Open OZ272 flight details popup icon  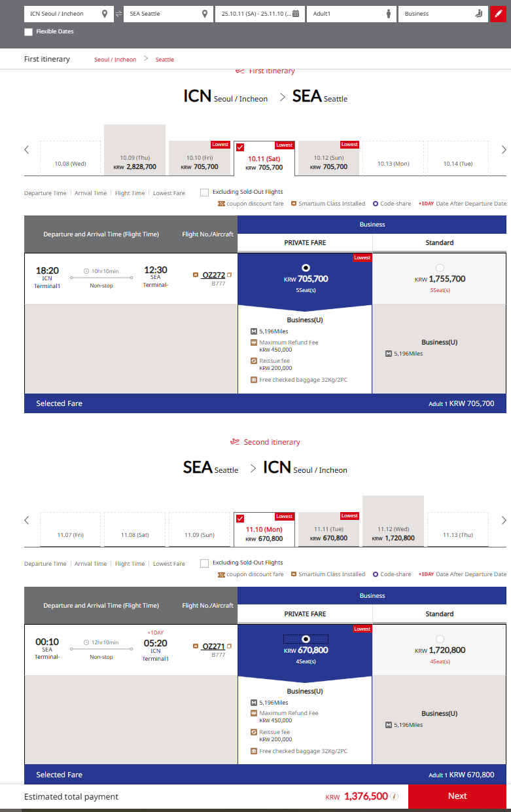pyautogui.click(x=230, y=275)
